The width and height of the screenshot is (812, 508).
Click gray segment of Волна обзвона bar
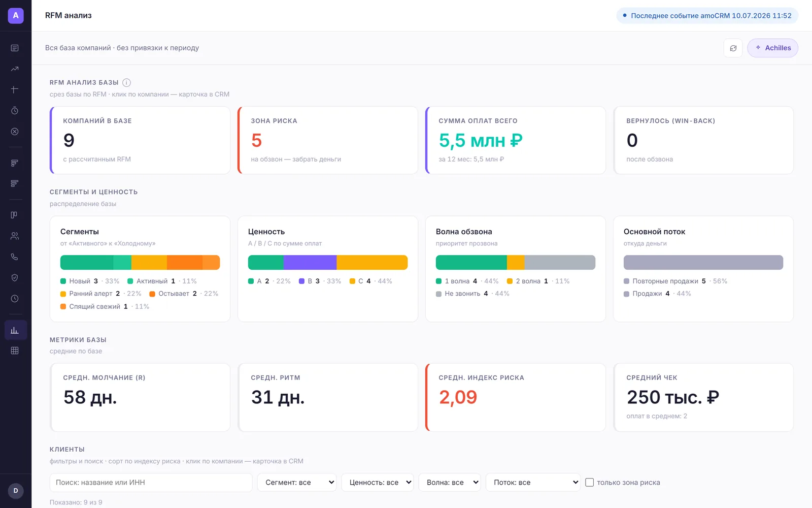(560, 262)
